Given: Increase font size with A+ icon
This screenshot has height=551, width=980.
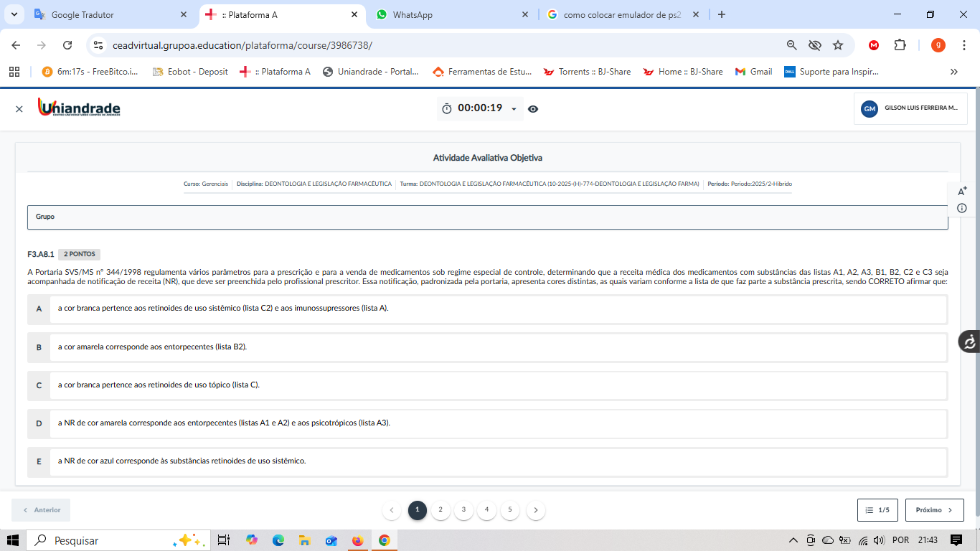Looking at the screenshot, I should [x=962, y=191].
